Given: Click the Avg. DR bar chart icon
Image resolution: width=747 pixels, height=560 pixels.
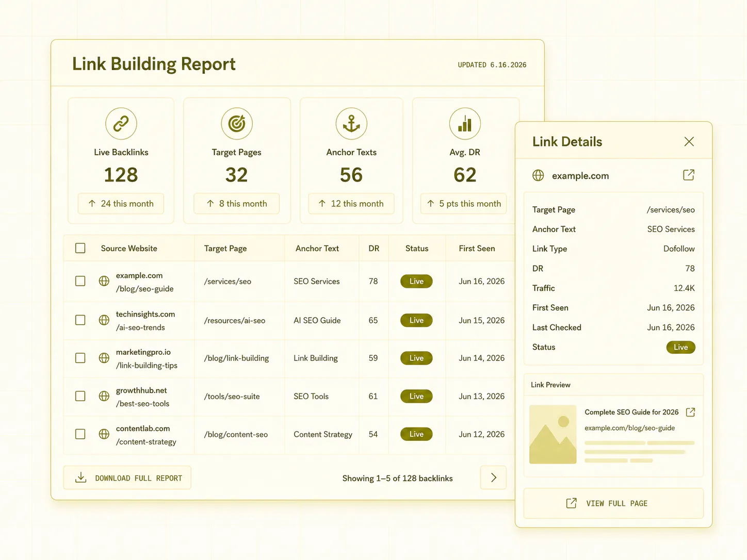Looking at the screenshot, I should pyautogui.click(x=465, y=124).
